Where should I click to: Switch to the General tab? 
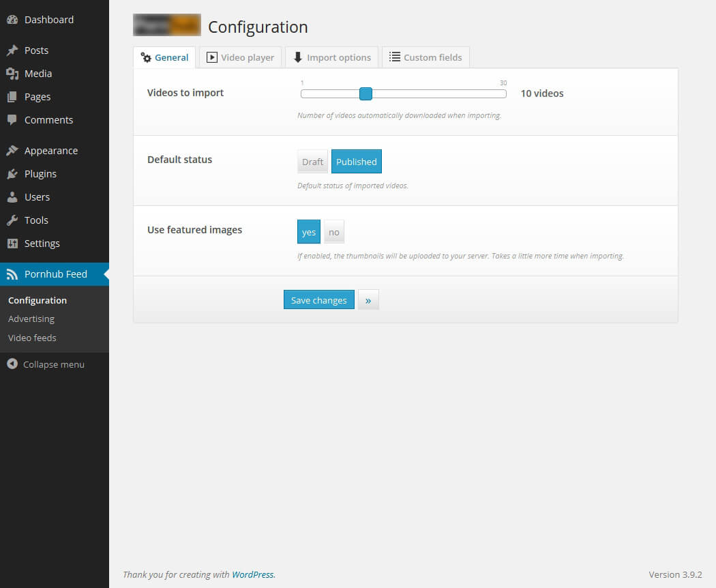click(x=164, y=57)
